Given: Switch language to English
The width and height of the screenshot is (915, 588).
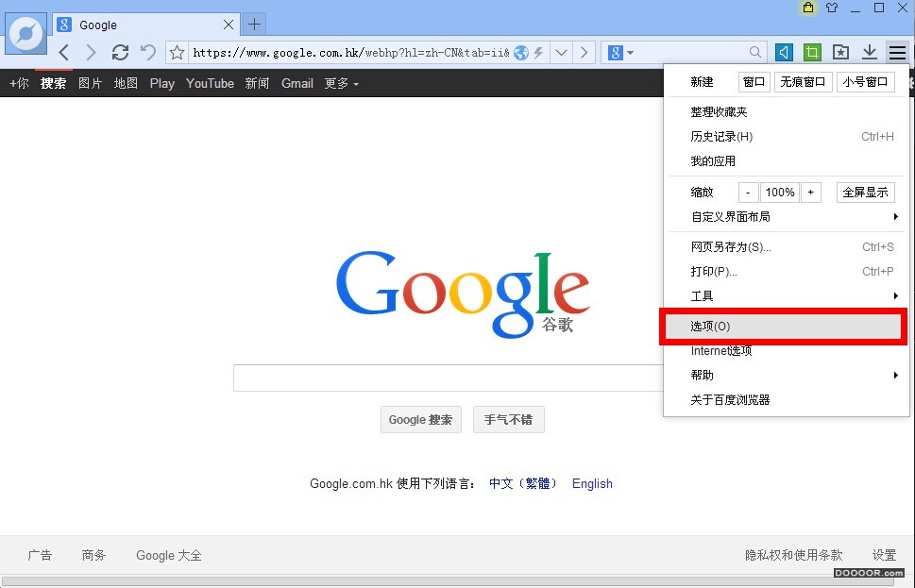Looking at the screenshot, I should [592, 483].
